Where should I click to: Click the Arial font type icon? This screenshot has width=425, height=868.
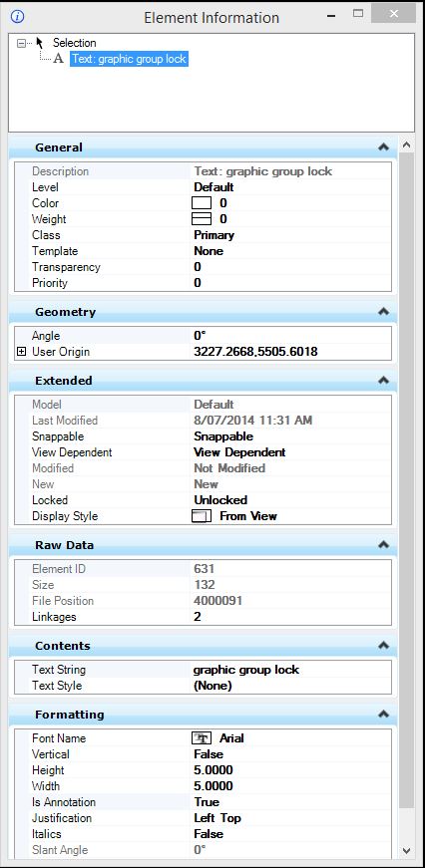pos(202,737)
